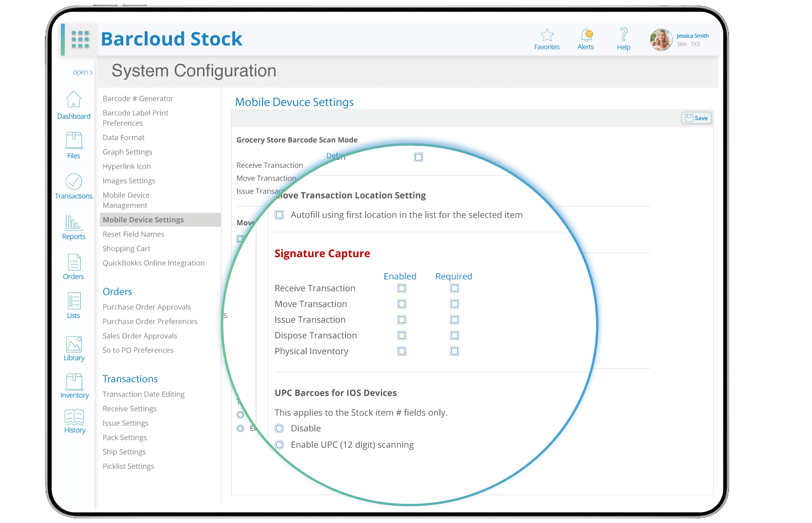The image size is (812, 523).
Task: Open So to PO Preferences
Action: pyautogui.click(x=138, y=350)
